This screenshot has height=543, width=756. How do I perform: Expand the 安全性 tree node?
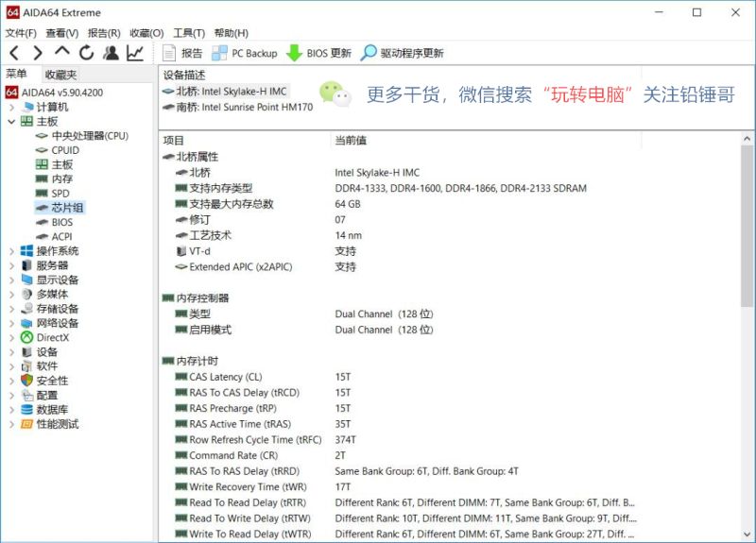12,382
